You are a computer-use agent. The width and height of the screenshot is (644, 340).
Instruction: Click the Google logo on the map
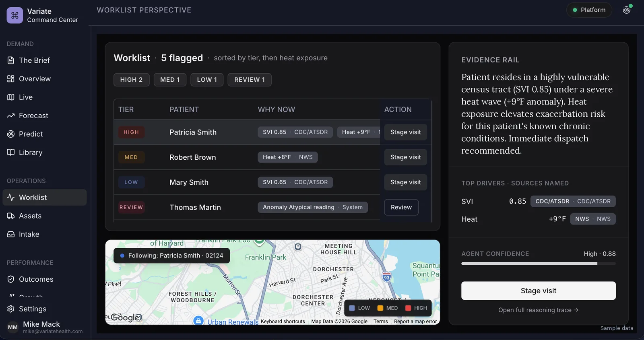[126, 317]
